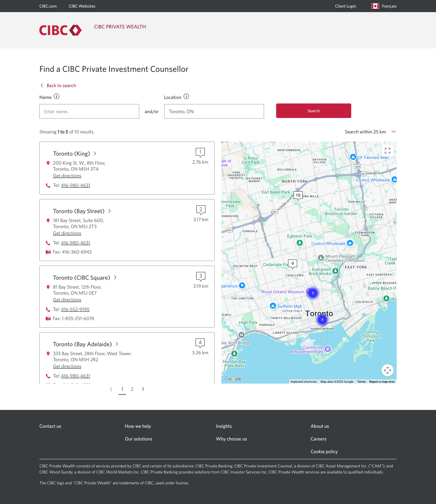Open map Terms link
436x504 pixels.
[x=361, y=381]
